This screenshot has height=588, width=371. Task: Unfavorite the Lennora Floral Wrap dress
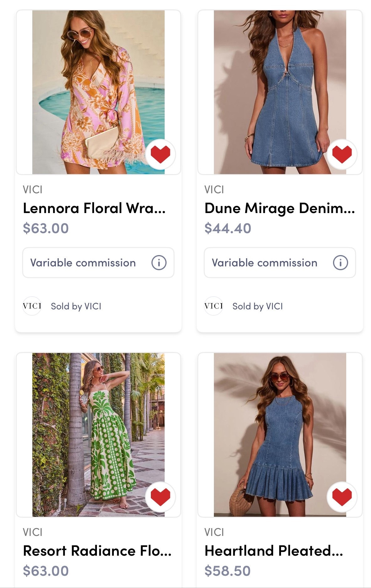(160, 154)
